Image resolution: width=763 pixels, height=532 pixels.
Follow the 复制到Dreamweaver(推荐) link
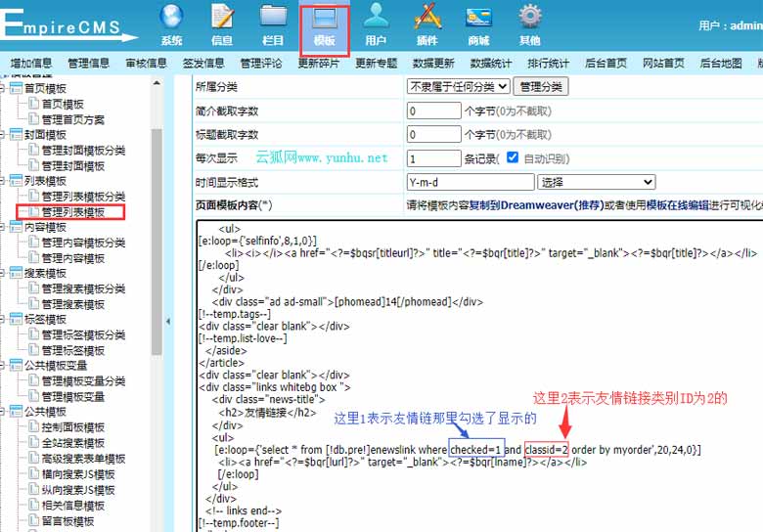pyautogui.click(x=537, y=205)
